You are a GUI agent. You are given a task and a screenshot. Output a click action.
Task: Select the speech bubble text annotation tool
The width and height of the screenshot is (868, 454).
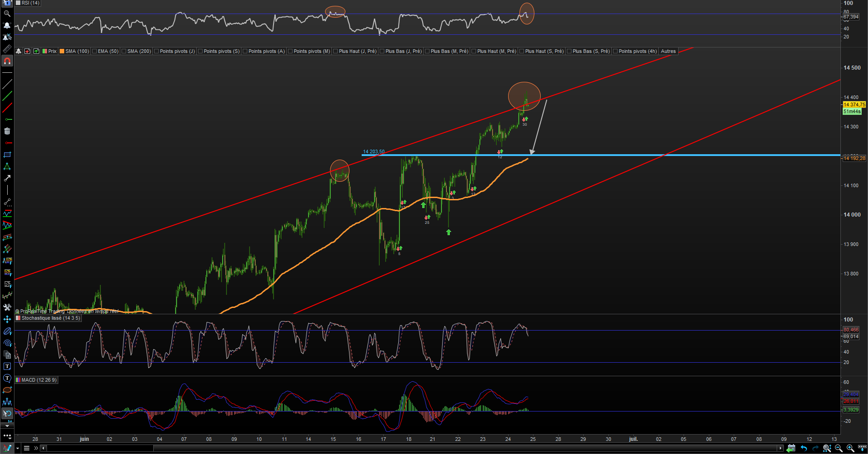(x=7, y=378)
